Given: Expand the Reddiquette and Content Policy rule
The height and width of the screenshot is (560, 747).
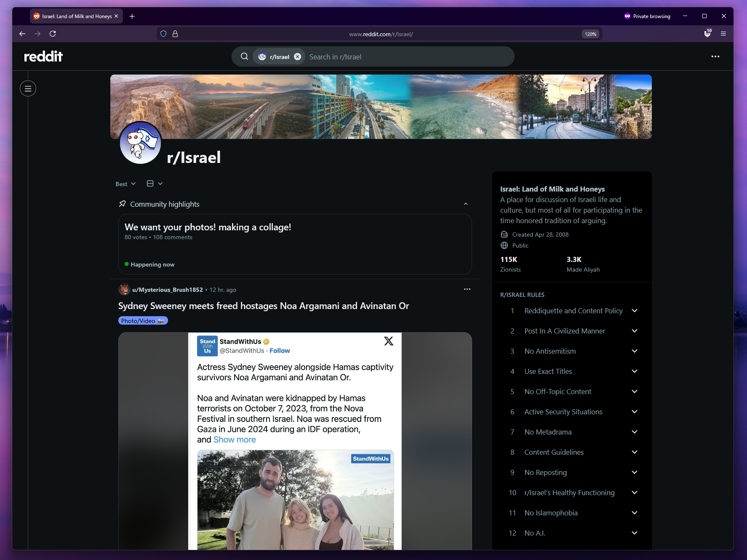Looking at the screenshot, I should click(x=635, y=311).
